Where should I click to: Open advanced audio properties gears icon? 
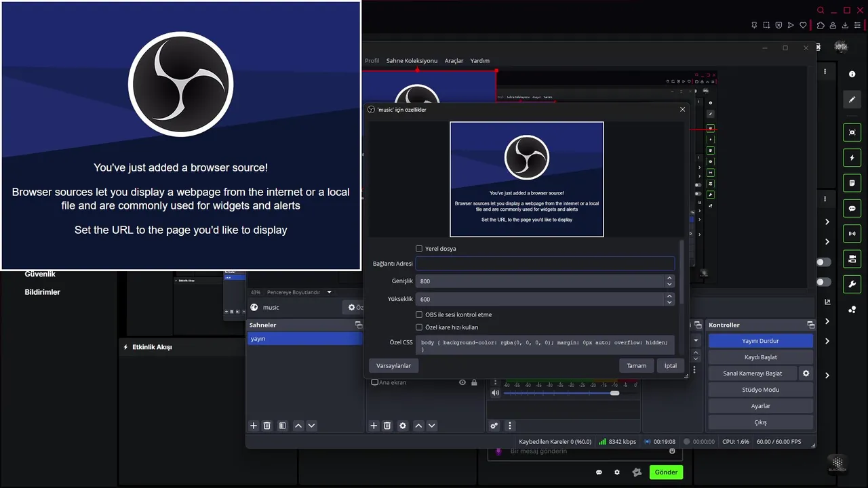pyautogui.click(x=494, y=426)
